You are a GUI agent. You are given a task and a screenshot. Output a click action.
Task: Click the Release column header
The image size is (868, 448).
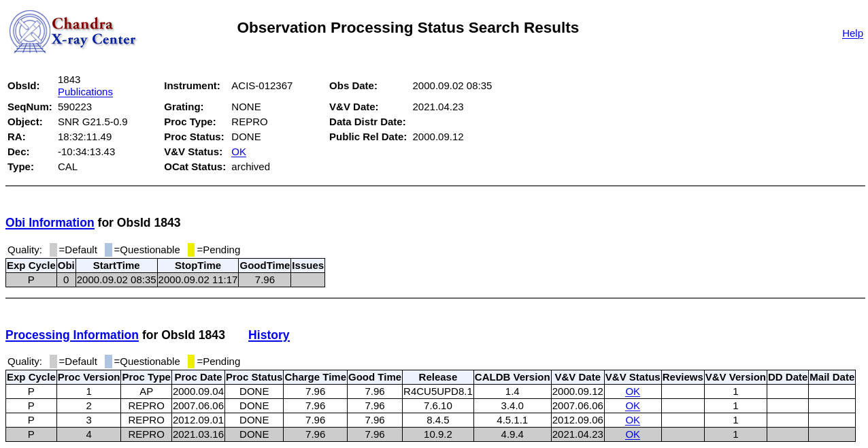437,377
